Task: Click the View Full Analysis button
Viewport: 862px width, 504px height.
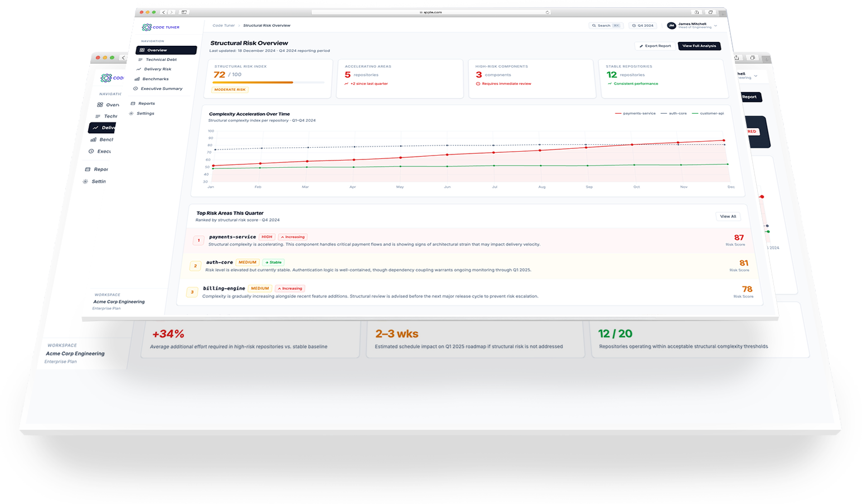Action: pyautogui.click(x=699, y=46)
